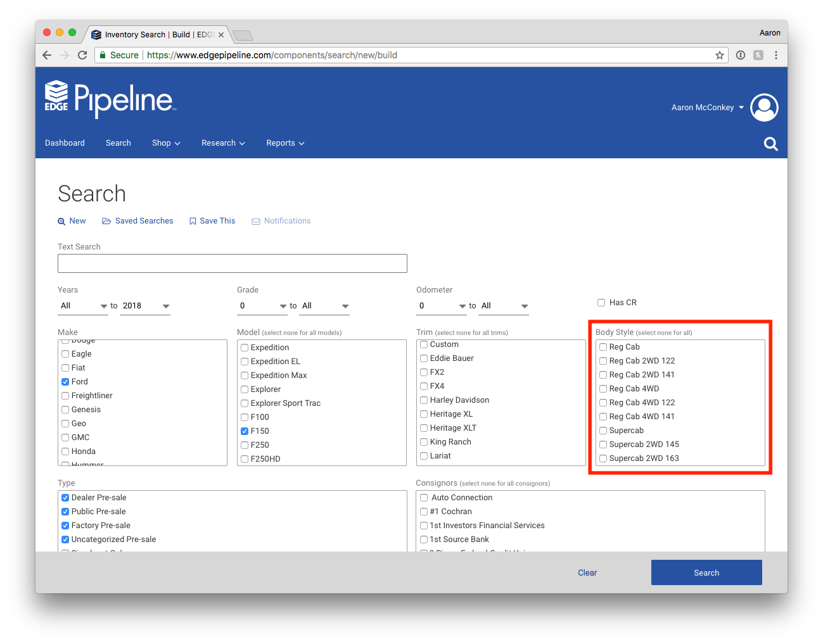This screenshot has width=823, height=644.
Task: Click the EDGE Pipeline logo
Action: [x=110, y=99]
